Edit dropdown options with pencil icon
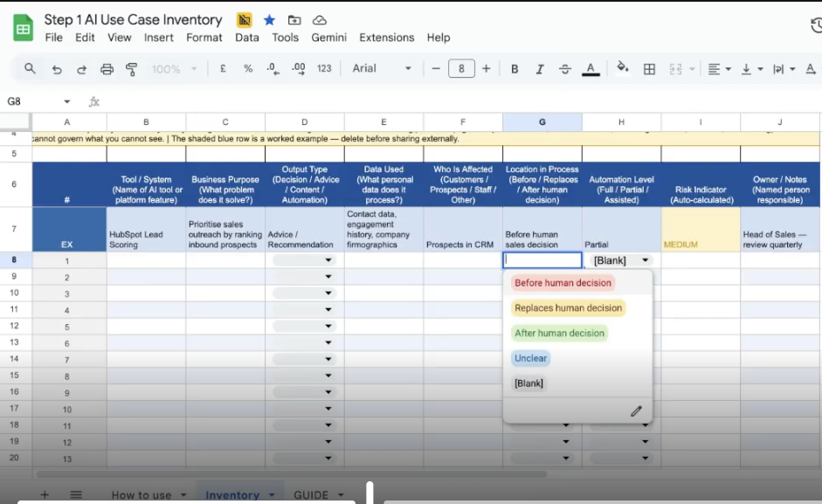Viewport: 822px width, 504px height. [x=636, y=411]
